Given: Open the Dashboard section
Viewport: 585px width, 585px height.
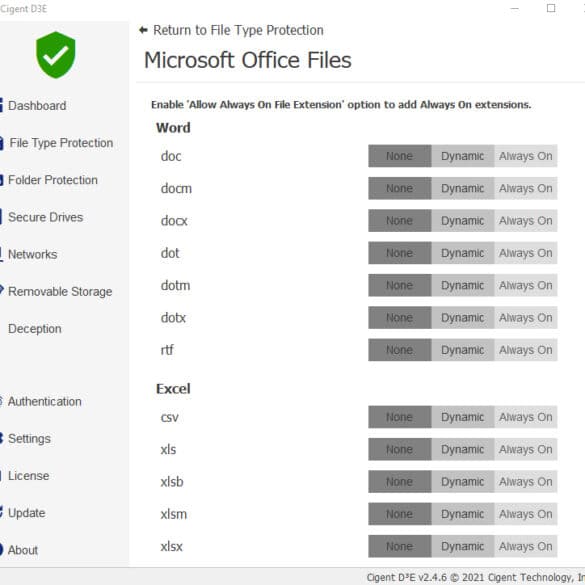Looking at the screenshot, I should (37, 106).
